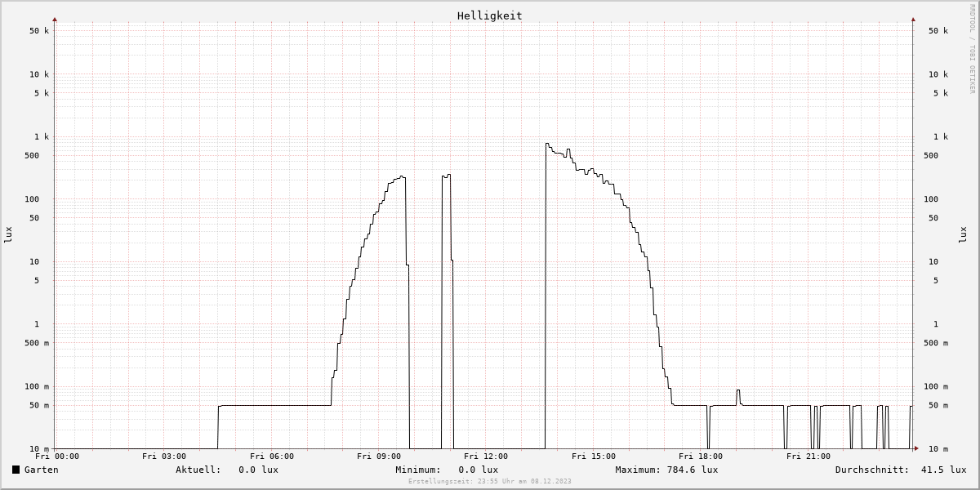Click the "5 k" label on the left axis

[42, 93]
